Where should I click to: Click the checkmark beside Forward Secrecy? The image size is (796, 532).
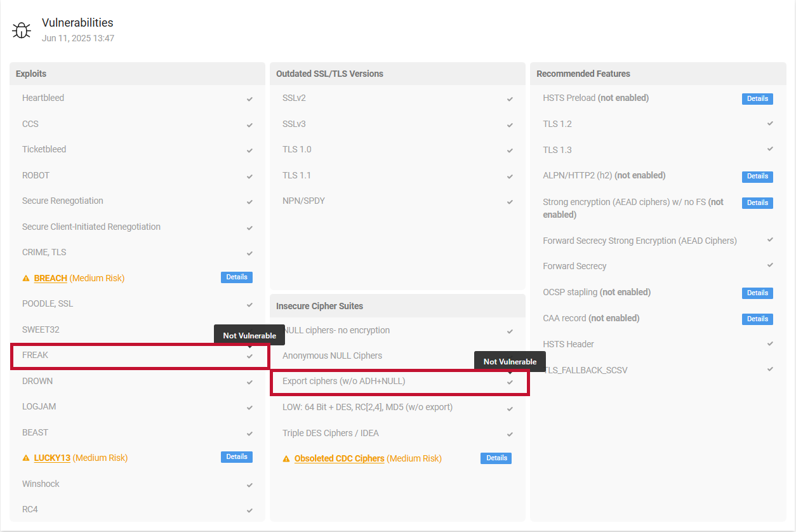click(769, 266)
